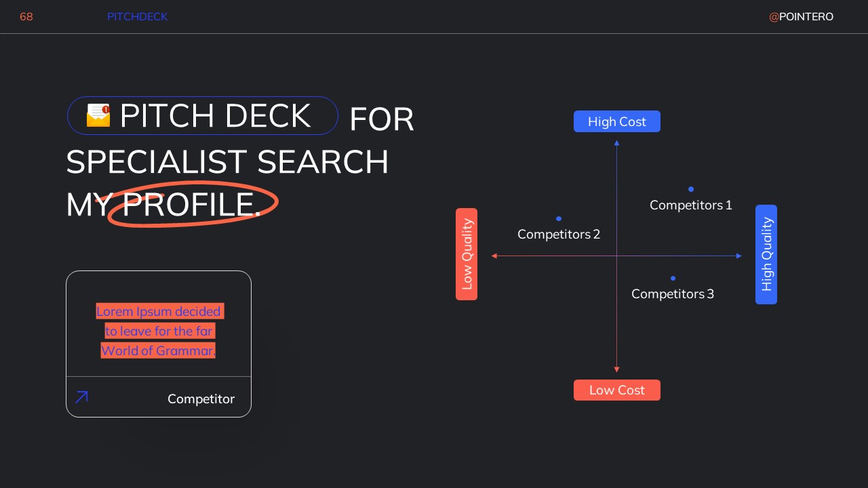
Task: Click the Competitors 2 data point
Action: 559,219
